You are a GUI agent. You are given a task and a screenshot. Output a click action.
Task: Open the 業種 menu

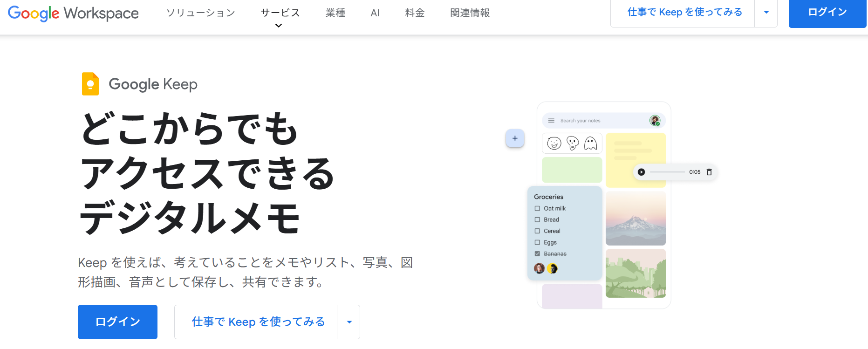(x=335, y=13)
